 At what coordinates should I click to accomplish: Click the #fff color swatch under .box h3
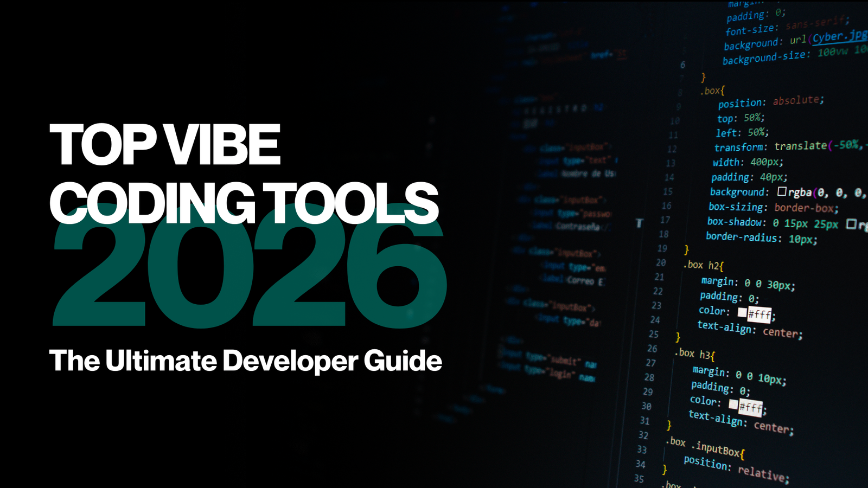733,404
